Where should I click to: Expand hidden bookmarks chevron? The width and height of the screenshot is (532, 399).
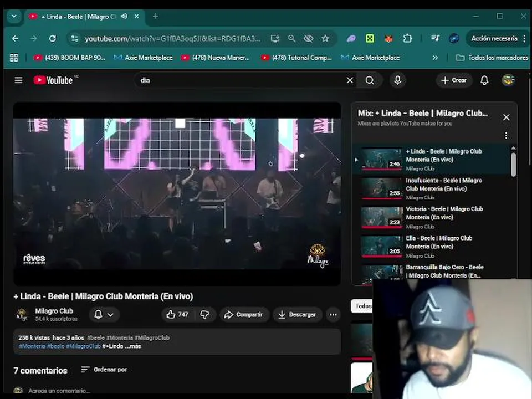click(x=435, y=58)
